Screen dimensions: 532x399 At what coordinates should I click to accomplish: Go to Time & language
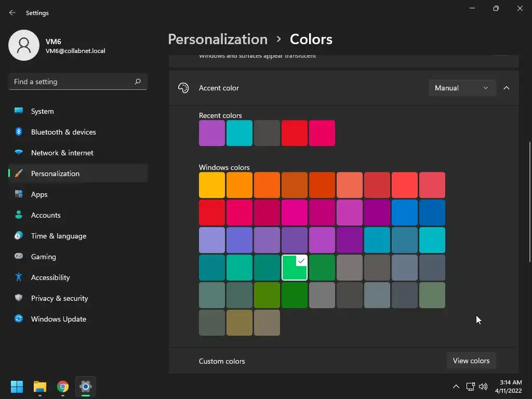click(78, 236)
